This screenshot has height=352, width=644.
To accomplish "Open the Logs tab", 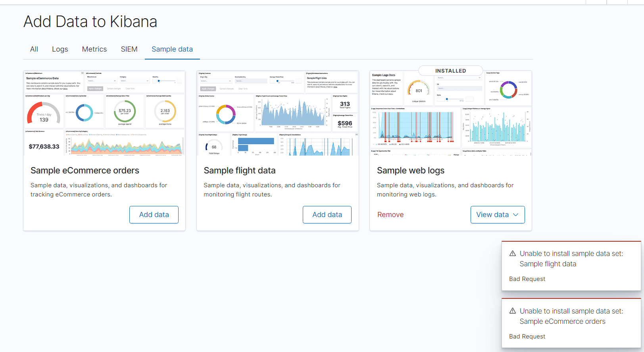I will [60, 49].
